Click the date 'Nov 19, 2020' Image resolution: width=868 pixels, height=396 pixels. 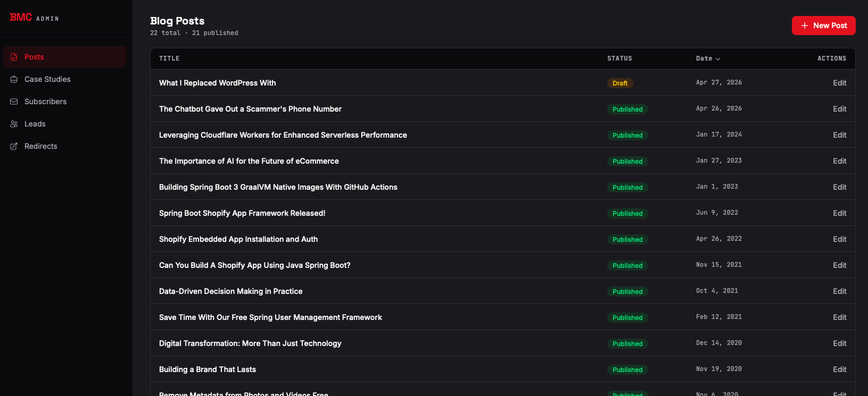tap(718, 369)
